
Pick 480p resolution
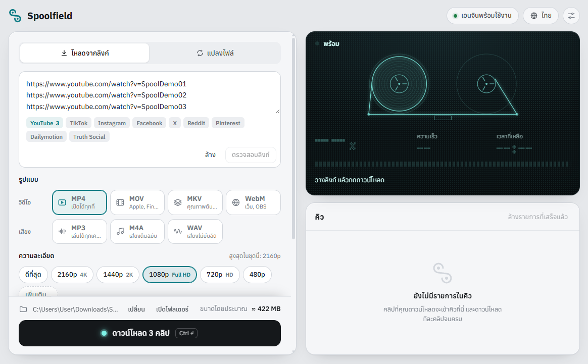[257, 275]
